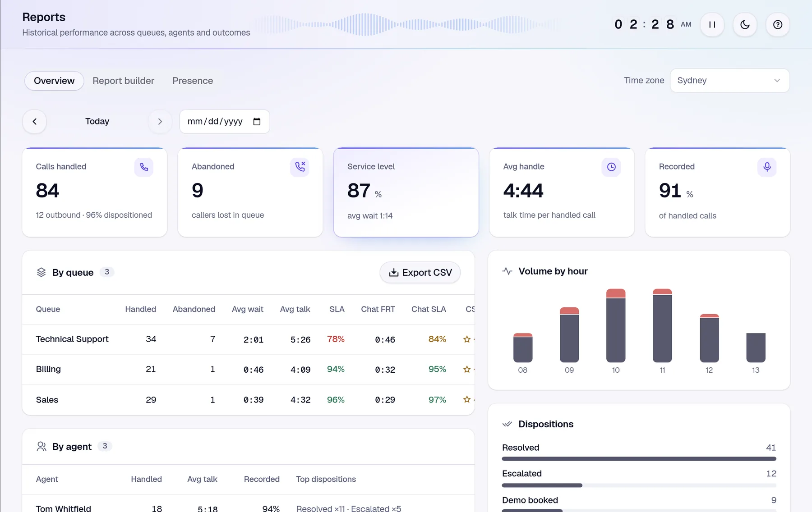Open help question mark icon
Viewport: 812px width, 512px height.
pos(778,25)
